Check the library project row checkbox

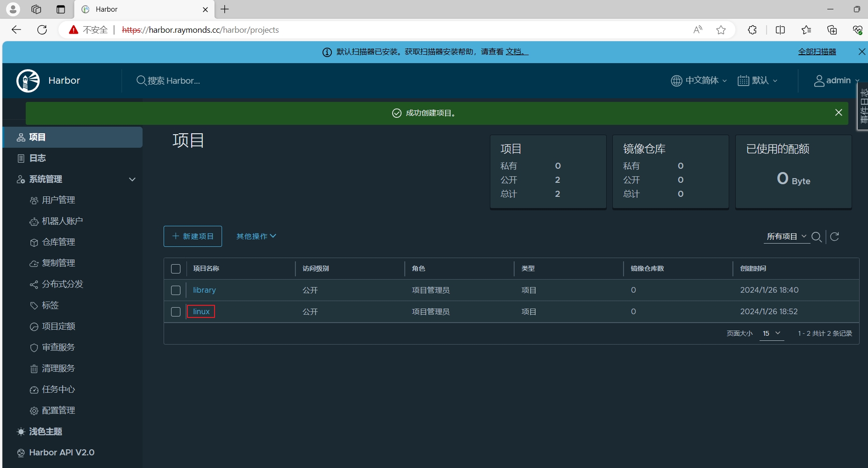click(176, 290)
